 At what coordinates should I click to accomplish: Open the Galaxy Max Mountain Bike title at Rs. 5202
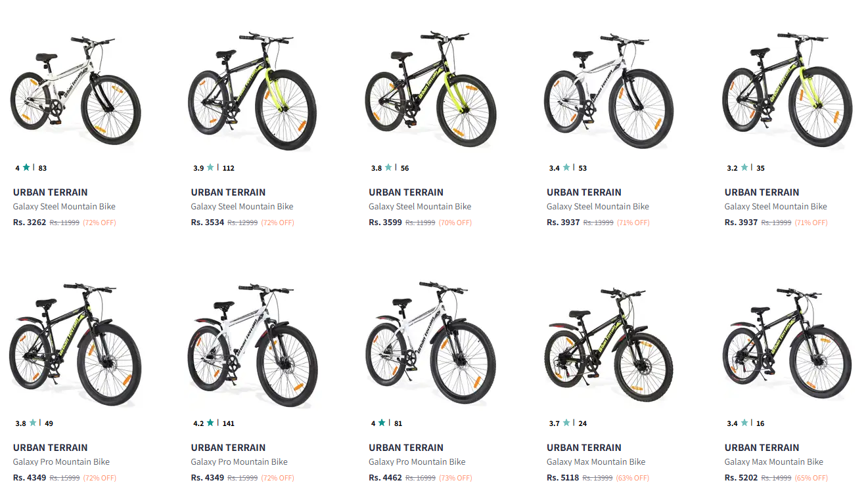point(773,461)
